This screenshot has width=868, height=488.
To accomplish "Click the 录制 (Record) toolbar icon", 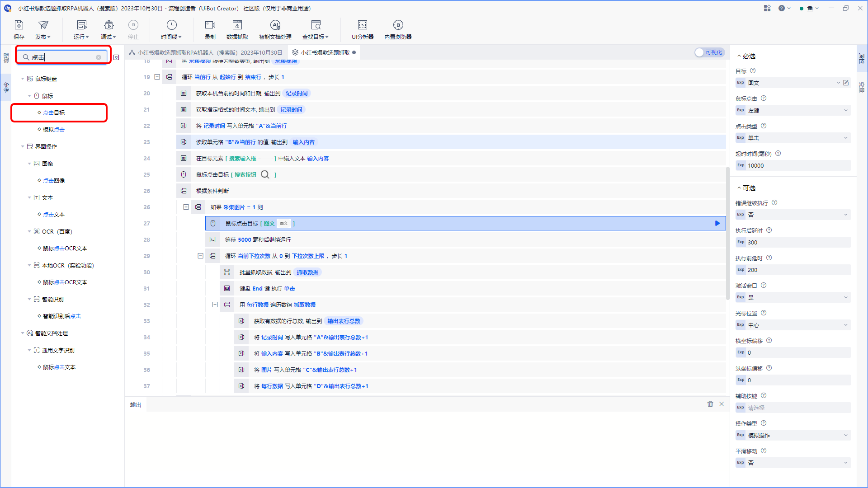I will click(x=210, y=30).
